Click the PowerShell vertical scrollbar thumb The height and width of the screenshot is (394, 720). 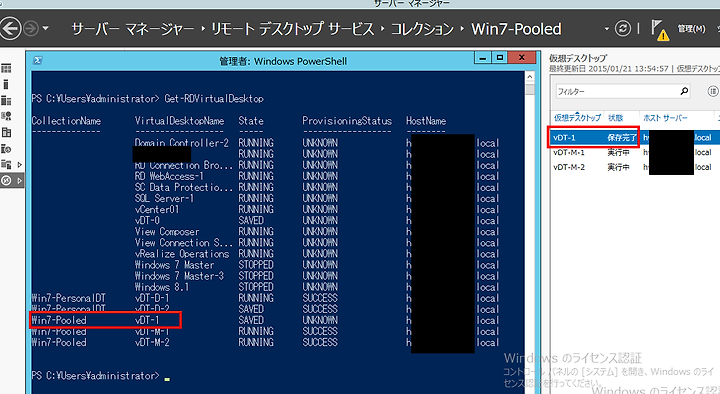click(530, 89)
